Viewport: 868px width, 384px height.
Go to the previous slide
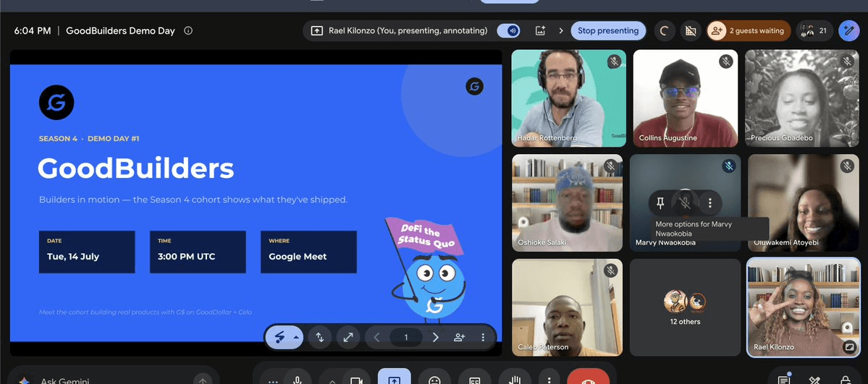click(377, 338)
